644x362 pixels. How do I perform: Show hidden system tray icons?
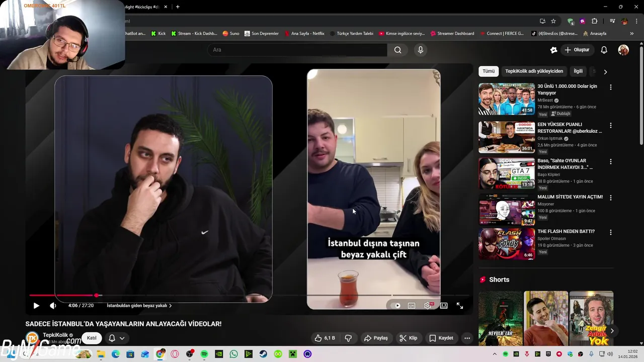coord(495,354)
